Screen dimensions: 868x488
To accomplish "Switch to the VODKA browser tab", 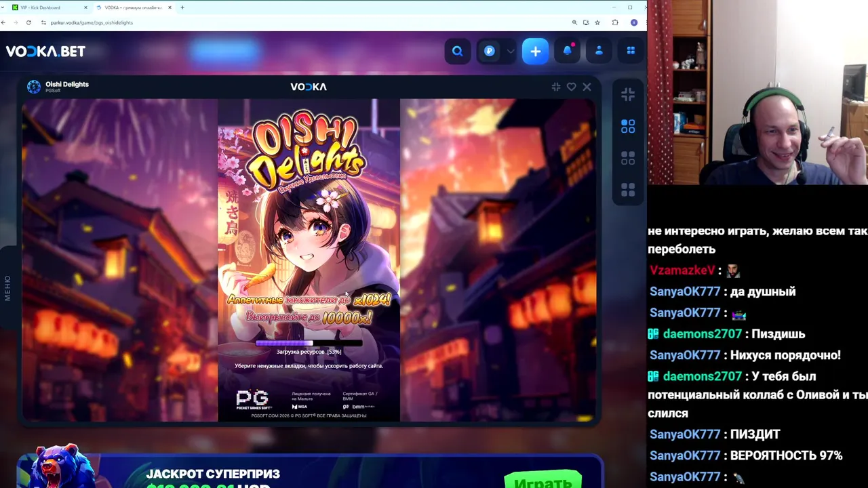I will point(133,7).
